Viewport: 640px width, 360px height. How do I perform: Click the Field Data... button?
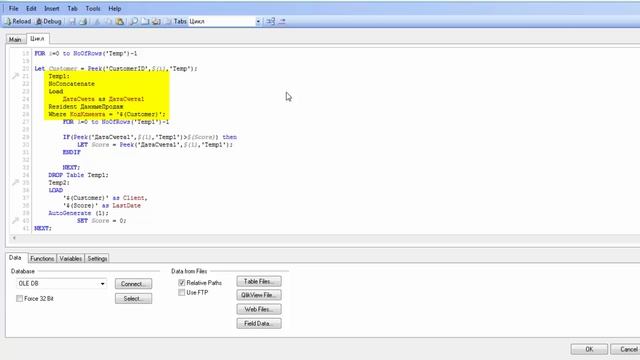click(x=259, y=324)
